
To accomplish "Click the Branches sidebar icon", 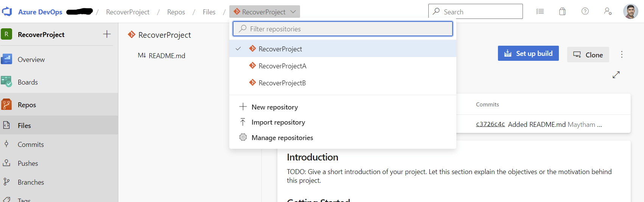I will tap(6, 182).
